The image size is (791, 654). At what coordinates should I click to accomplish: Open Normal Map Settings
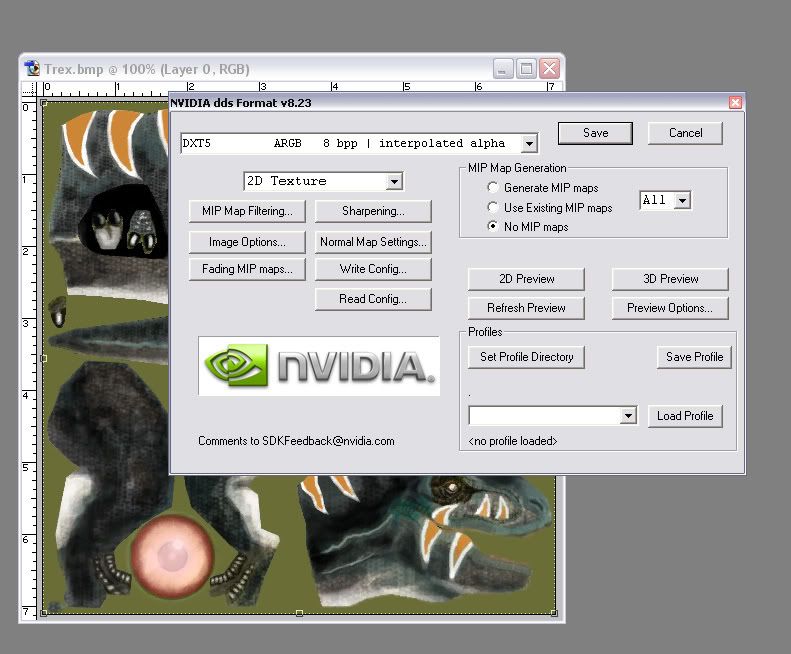click(x=373, y=242)
